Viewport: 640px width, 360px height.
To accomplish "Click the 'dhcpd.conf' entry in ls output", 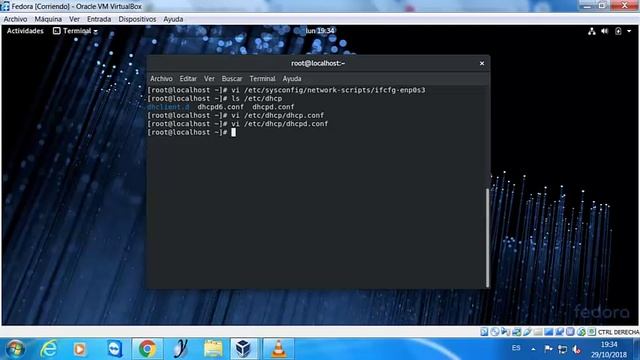I will pos(273,107).
